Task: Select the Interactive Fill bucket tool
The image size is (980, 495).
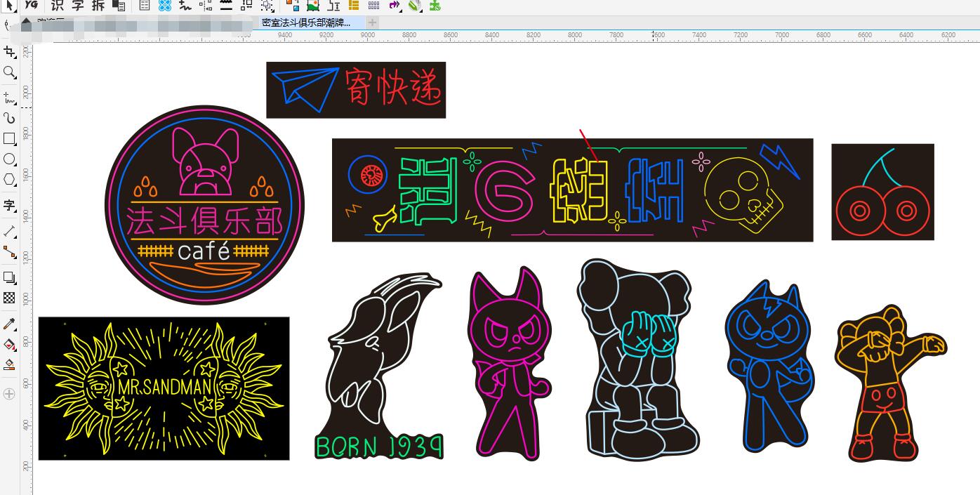Action: (x=9, y=344)
